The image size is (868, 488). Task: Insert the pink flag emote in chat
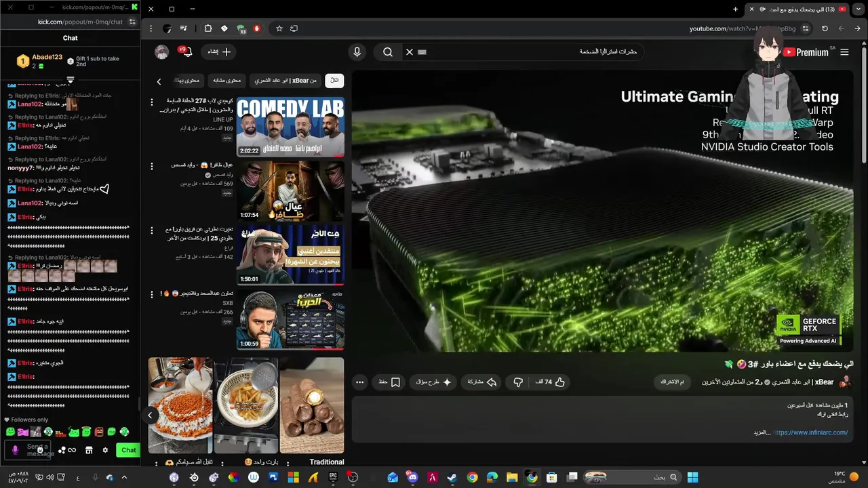(23, 432)
